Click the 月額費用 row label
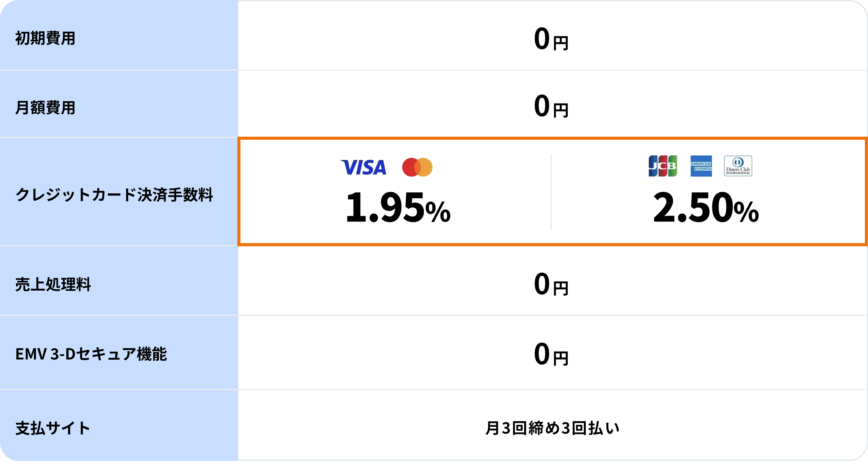The width and height of the screenshot is (868, 461). (45, 108)
